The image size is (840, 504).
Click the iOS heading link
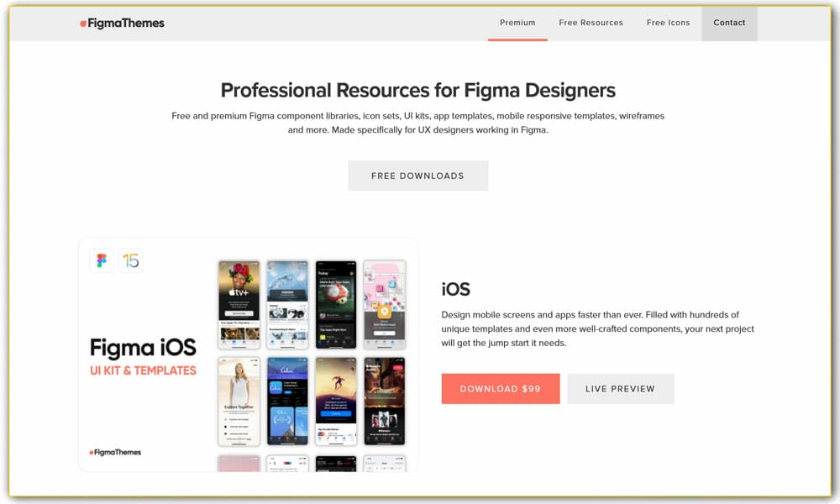click(x=454, y=289)
